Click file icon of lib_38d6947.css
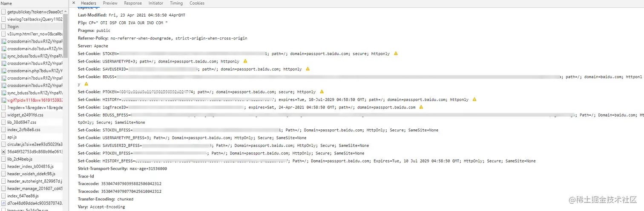This screenshot has height=211, width=644. pyautogui.click(x=3, y=122)
